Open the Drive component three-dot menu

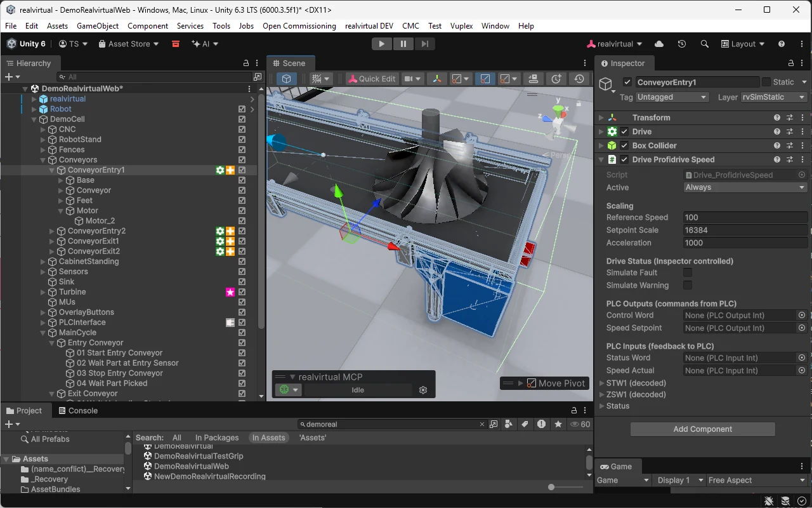coord(802,131)
